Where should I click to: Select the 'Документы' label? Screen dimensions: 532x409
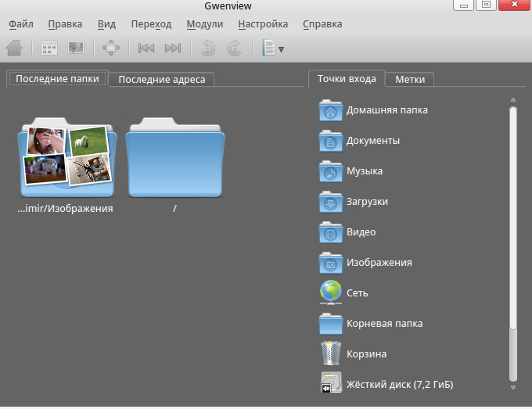[x=373, y=141]
